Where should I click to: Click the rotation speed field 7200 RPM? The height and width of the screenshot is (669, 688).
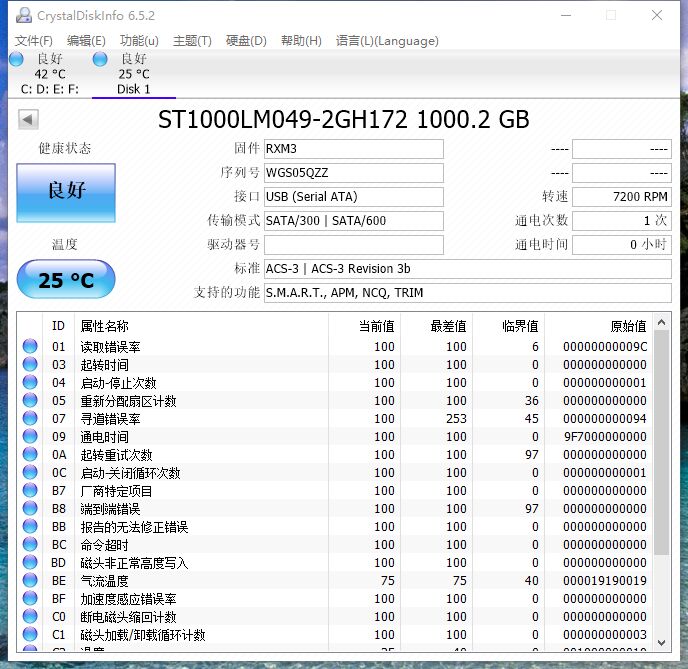click(622, 197)
